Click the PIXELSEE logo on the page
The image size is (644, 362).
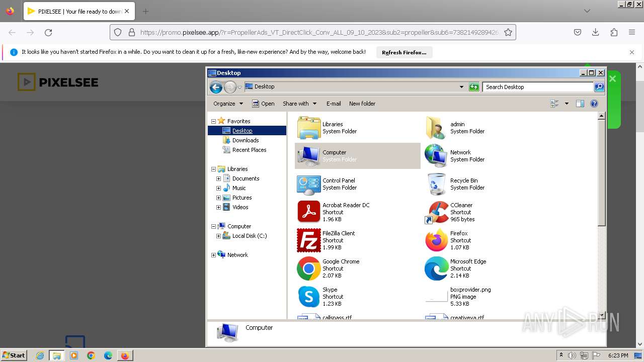pos(58,82)
